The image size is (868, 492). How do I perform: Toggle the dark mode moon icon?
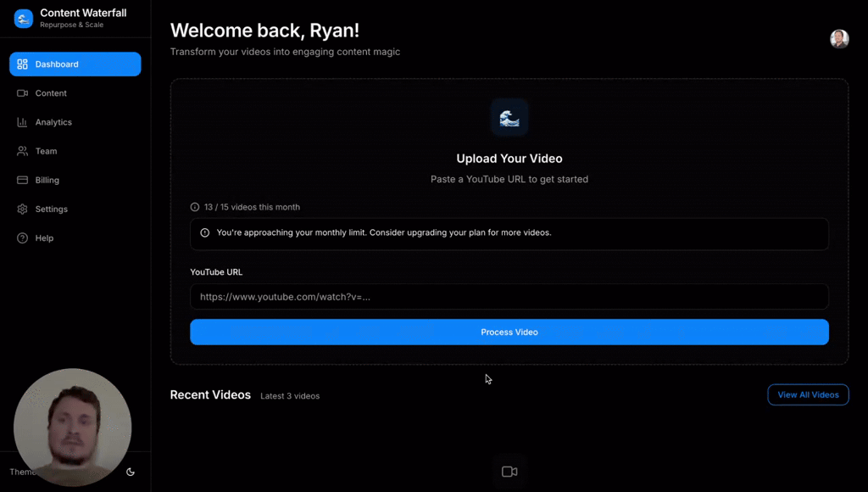[131, 472]
